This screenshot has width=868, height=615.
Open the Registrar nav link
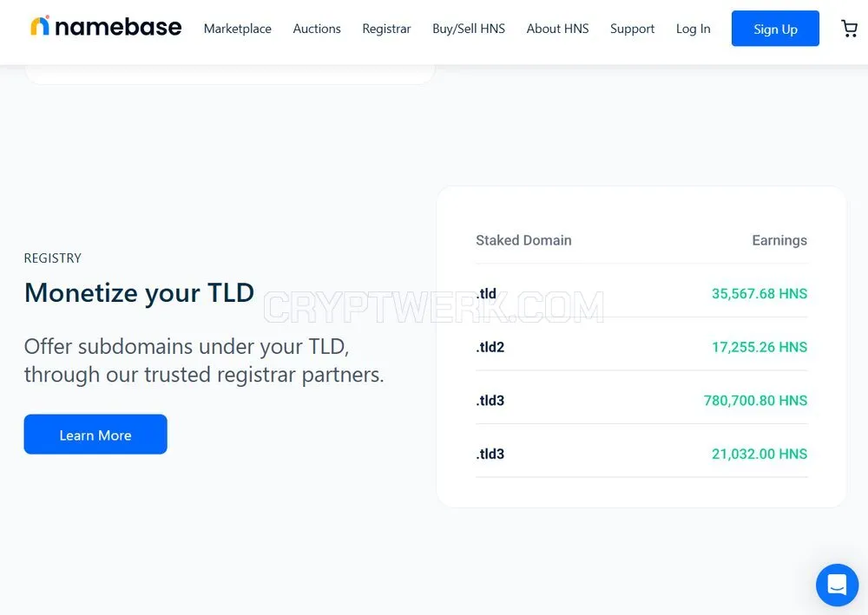(x=386, y=29)
